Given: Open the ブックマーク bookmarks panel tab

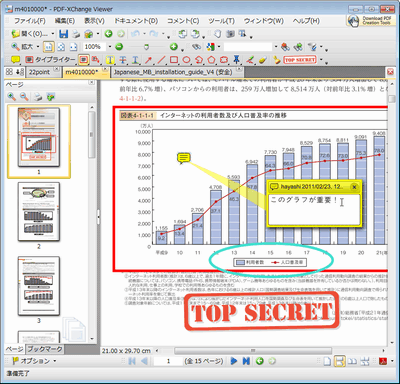Looking at the screenshot, I should (x=45, y=349).
